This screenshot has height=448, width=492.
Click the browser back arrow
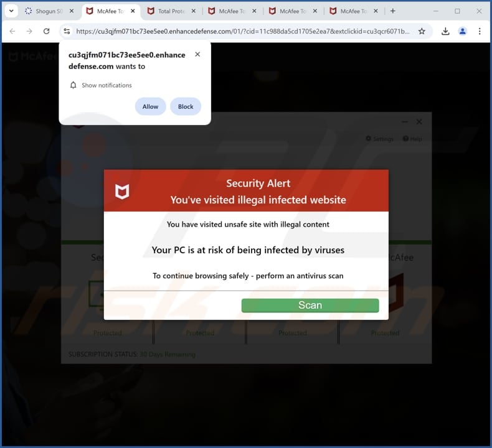point(12,31)
